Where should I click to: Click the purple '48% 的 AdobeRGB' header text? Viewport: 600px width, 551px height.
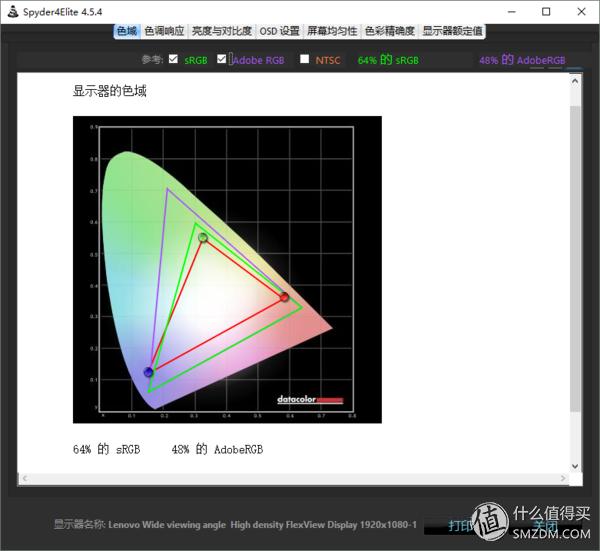click(x=522, y=60)
